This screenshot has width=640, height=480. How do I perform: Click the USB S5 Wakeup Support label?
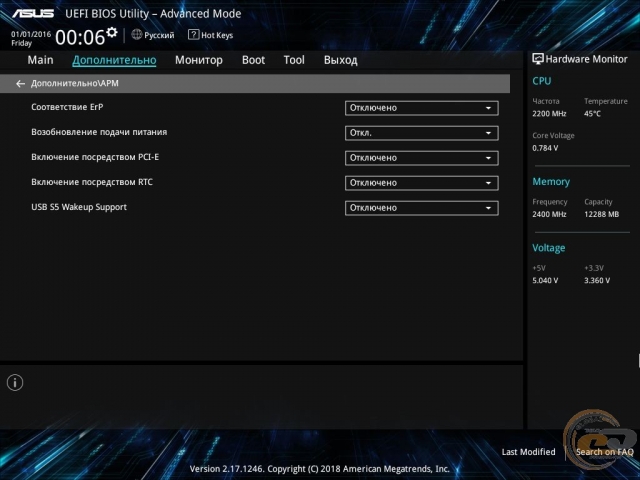point(79,207)
